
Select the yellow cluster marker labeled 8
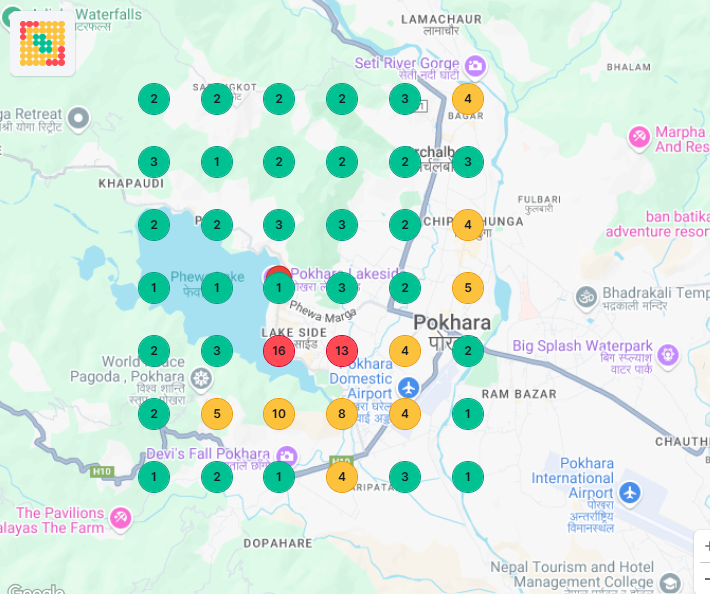pyautogui.click(x=342, y=414)
